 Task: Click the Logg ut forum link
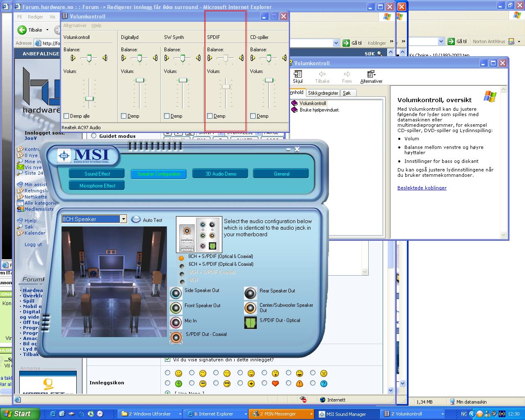pyautogui.click(x=33, y=244)
